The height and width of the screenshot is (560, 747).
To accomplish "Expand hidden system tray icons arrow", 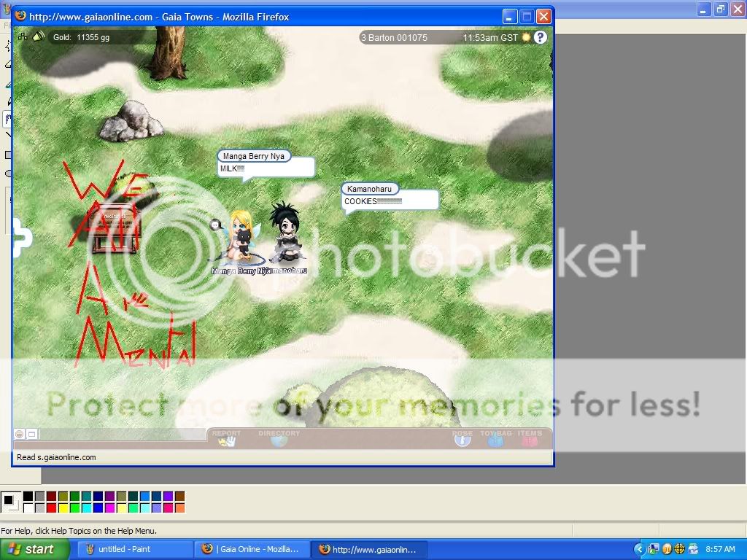I will (640, 549).
